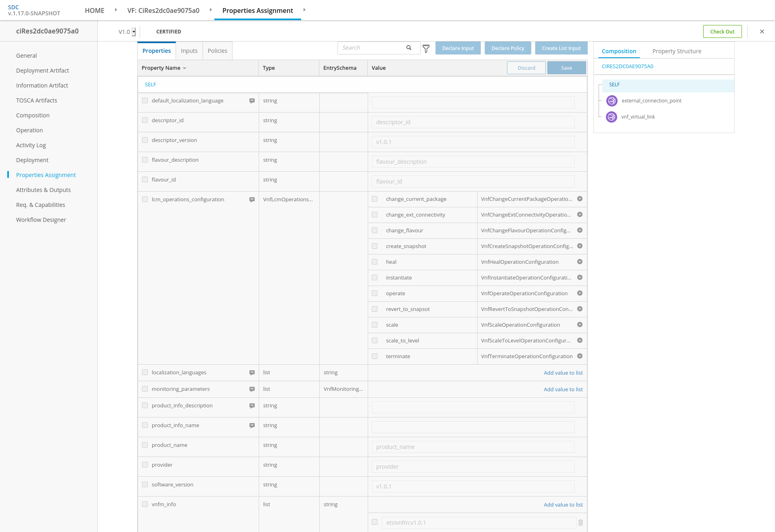Expand instantiate with its plus icon
Screen dimensions: 775x532
coord(580,277)
